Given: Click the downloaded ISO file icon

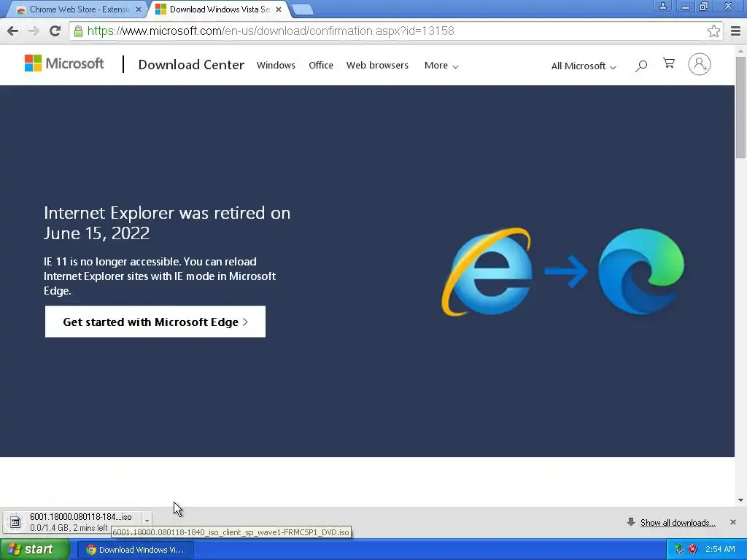Looking at the screenshot, I should 15,522.
